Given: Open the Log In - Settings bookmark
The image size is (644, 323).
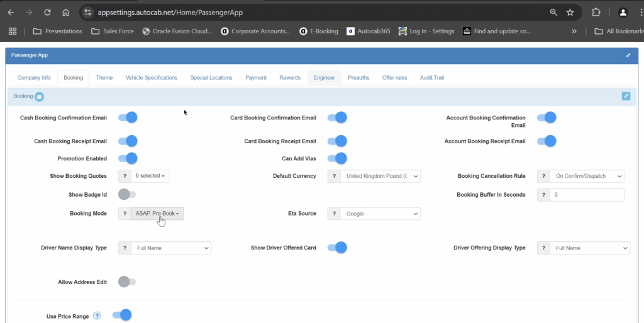Looking at the screenshot, I should [x=426, y=31].
